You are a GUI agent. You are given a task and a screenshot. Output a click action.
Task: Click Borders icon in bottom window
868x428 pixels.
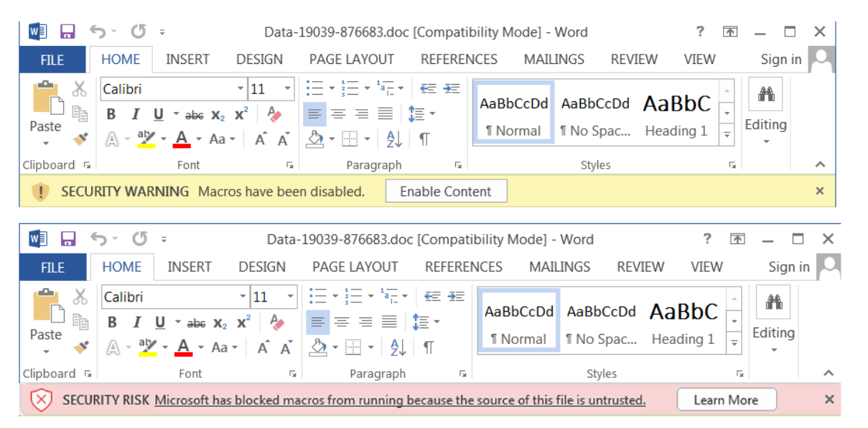(353, 348)
